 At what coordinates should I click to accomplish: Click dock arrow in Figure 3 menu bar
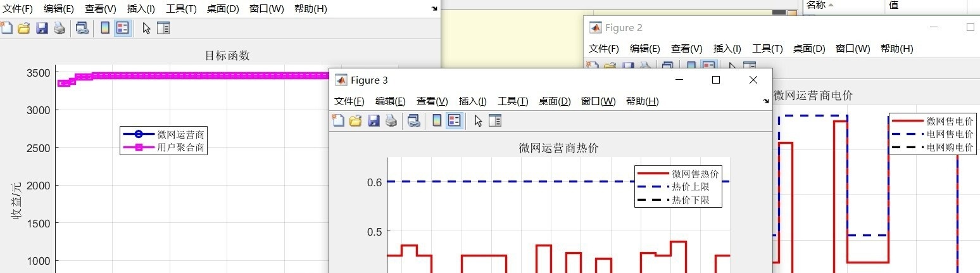point(765,101)
